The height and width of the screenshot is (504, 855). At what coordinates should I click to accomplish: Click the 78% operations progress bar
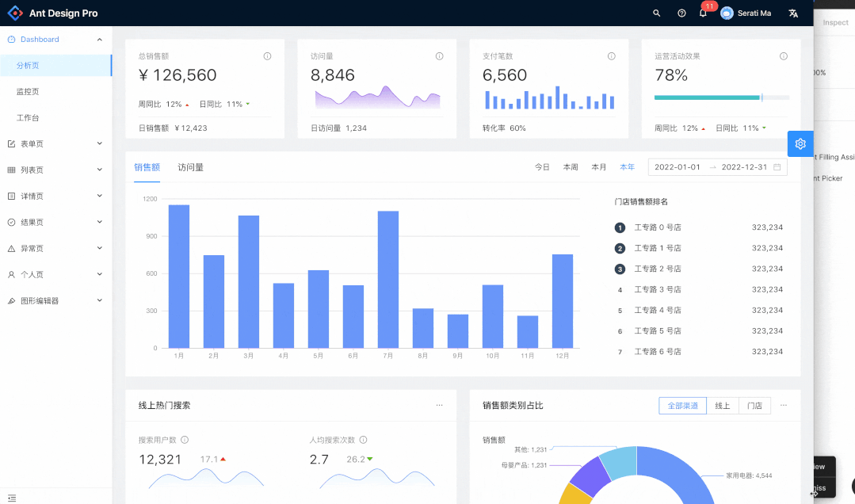click(708, 97)
